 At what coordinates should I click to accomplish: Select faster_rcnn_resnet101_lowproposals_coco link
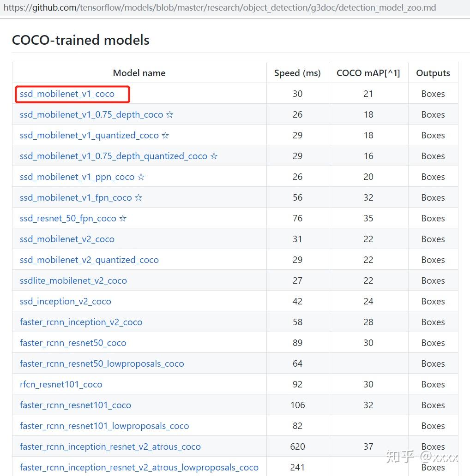tap(104, 426)
